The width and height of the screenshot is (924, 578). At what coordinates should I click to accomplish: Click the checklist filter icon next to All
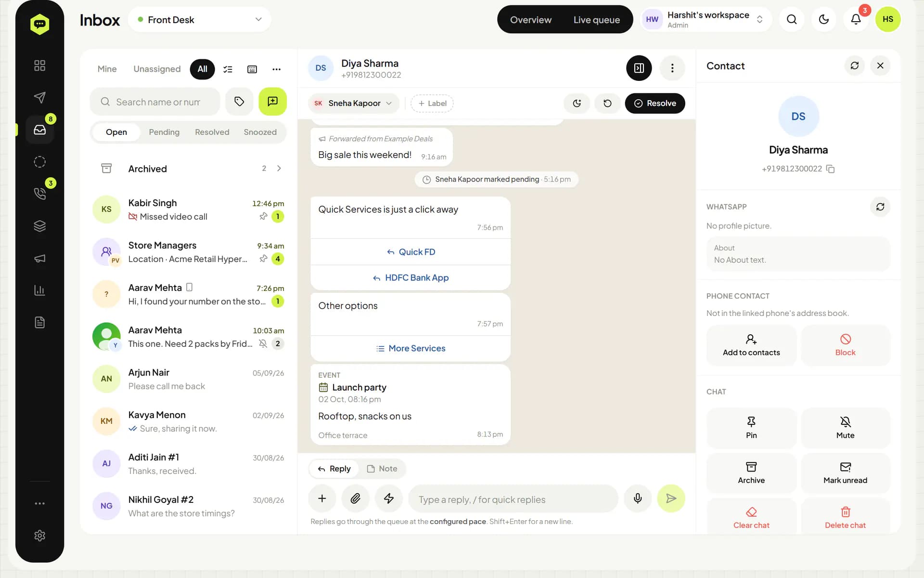click(228, 69)
